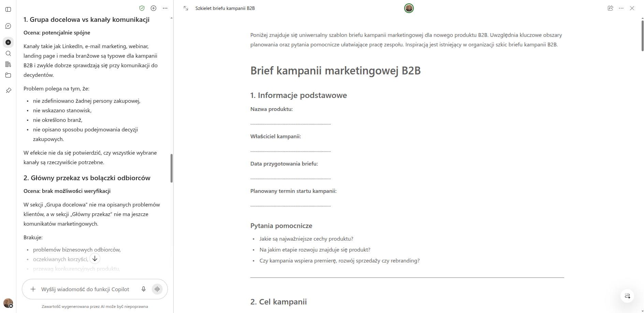Click heading 2. Główny przekaz vs bolączki odbiorców

pyautogui.click(x=87, y=178)
